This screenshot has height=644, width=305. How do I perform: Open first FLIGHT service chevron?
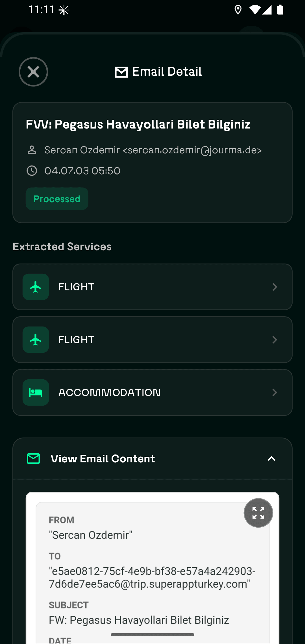pyautogui.click(x=274, y=287)
